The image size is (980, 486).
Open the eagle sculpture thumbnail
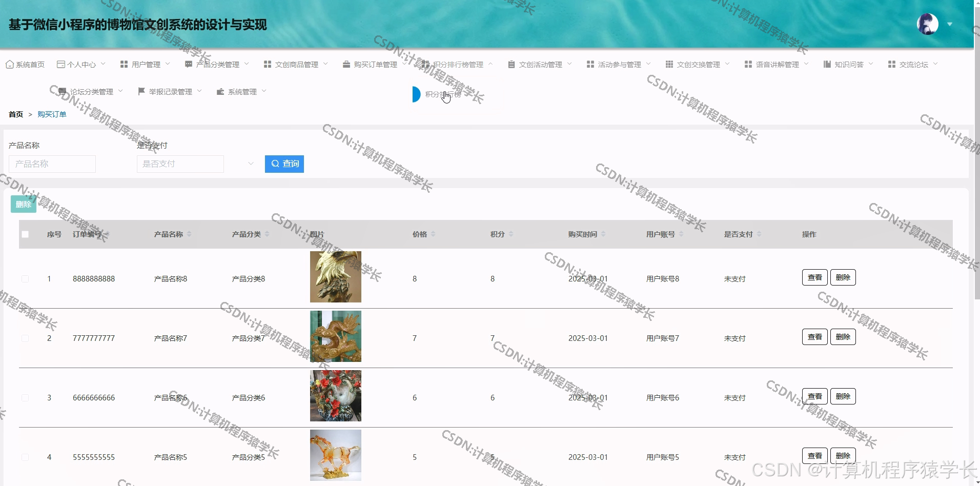click(336, 277)
